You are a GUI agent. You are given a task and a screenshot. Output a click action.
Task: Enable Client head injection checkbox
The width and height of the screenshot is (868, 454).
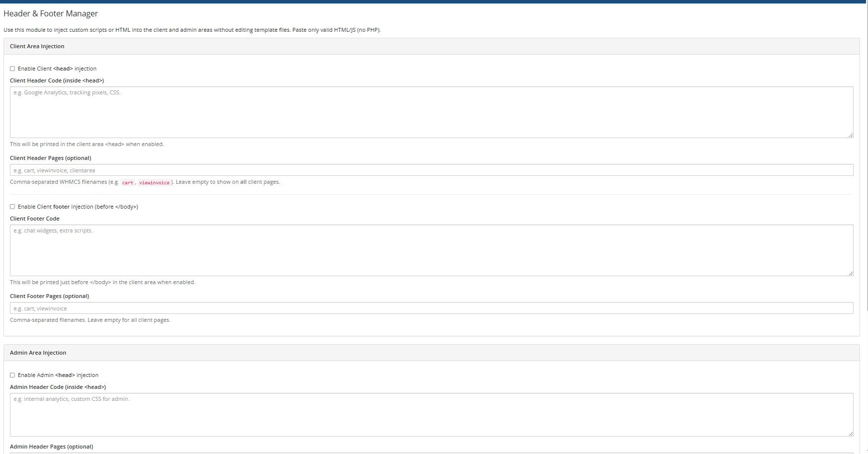(x=12, y=69)
